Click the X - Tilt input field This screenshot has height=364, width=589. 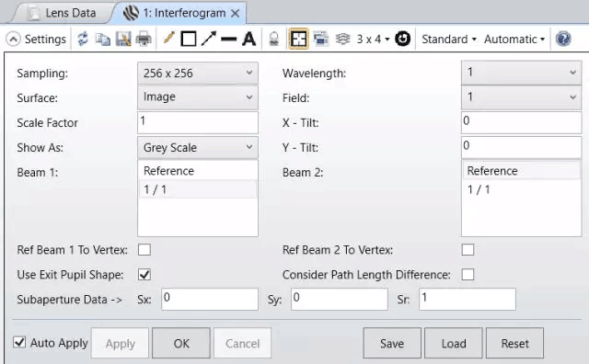pos(522,122)
